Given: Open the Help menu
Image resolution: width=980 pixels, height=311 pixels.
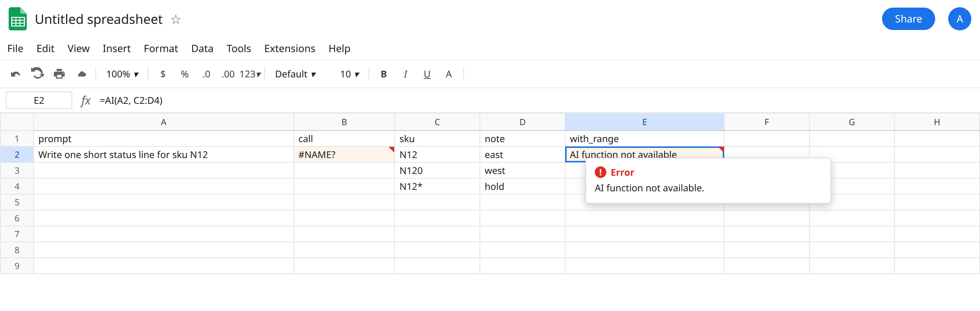Looking at the screenshot, I should coord(339,49).
